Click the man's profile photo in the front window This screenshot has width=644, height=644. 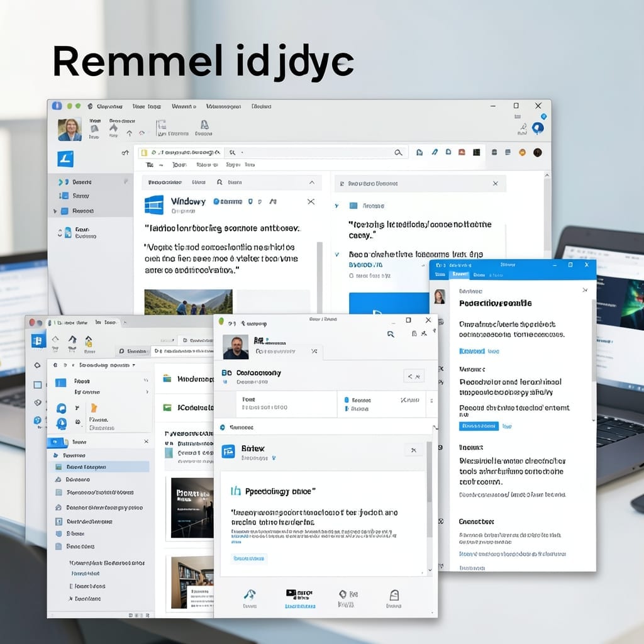[235, 347]
